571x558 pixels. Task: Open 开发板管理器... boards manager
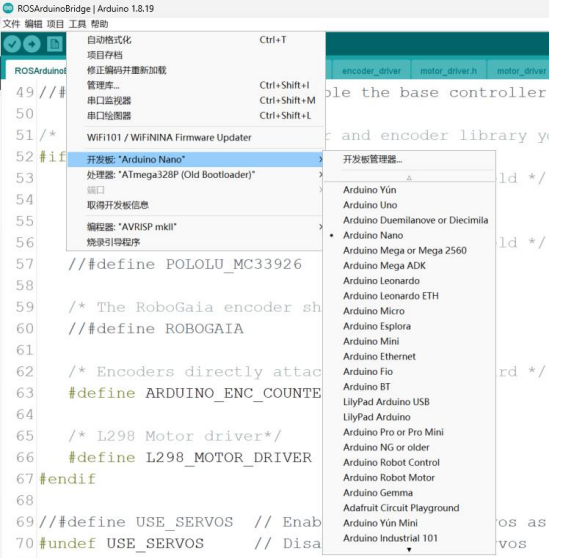click(x=409, y=160)
